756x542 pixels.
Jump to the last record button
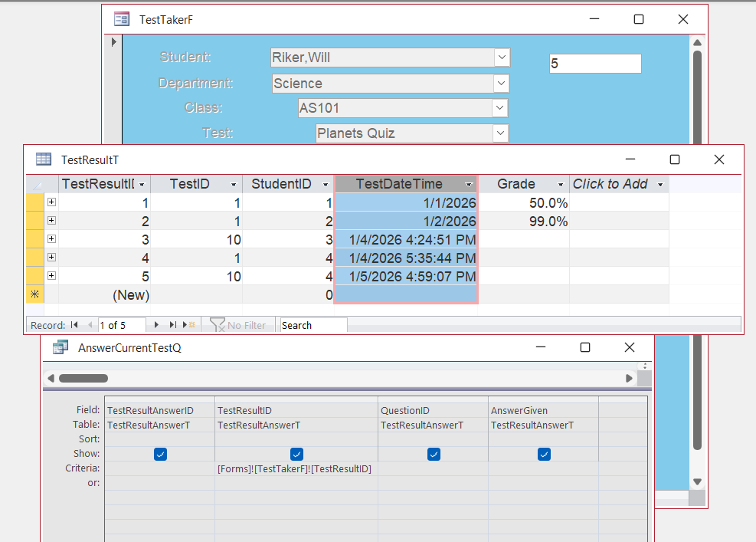173,325
